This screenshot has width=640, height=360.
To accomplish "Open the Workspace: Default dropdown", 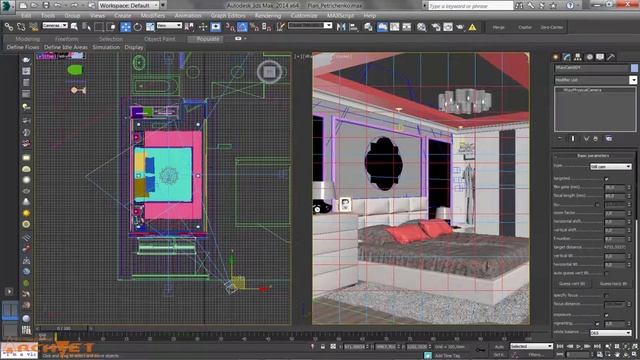I will [129, 5].
